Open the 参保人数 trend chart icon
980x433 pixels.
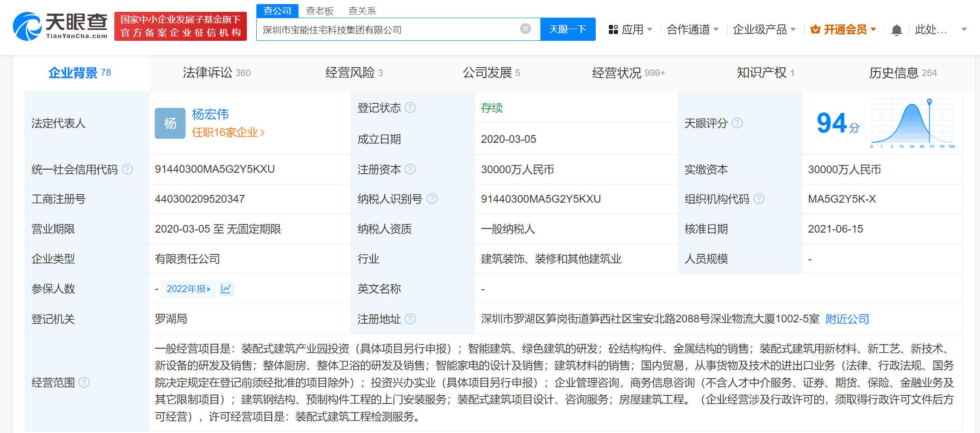click(226, 289)
